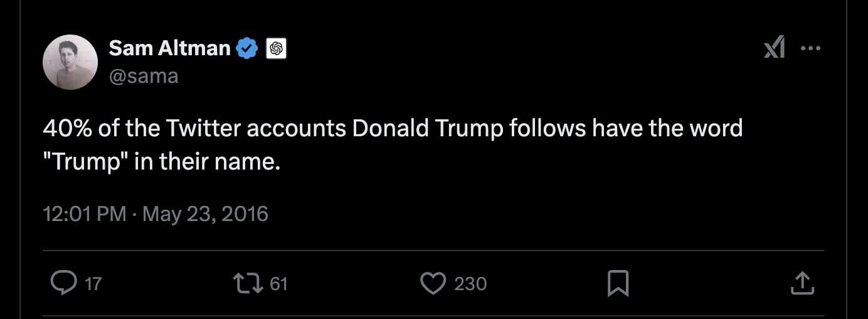
Task: Open Sam Altman's profile picture
Action: [70, 62]
